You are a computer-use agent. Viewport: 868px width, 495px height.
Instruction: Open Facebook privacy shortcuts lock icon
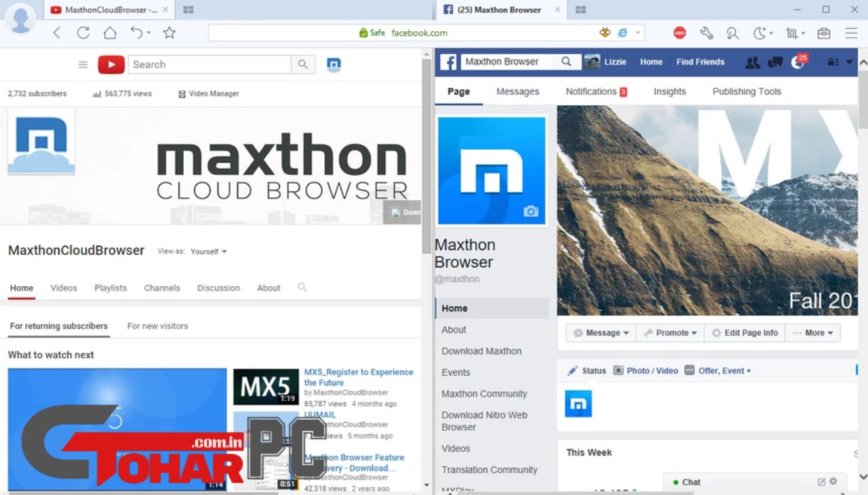[833, 62]
